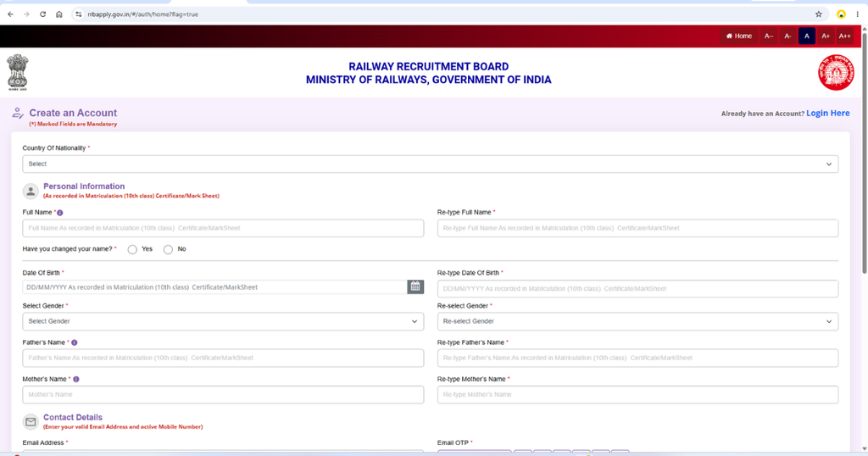The image size is (868, 456).
Task: Focus the Re-type Date Of Birth field
Action: (x=637, y=288)
